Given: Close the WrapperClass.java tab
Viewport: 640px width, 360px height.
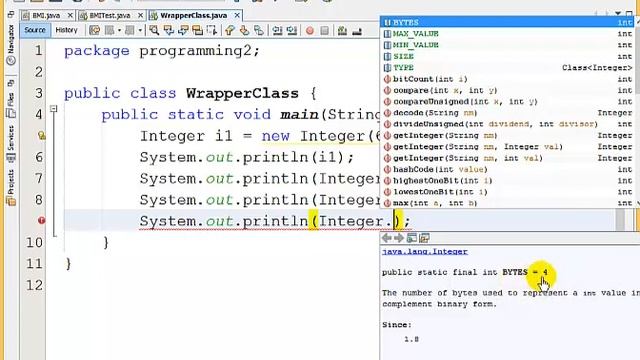Looking at the screenshot, I should click(237, 16).
